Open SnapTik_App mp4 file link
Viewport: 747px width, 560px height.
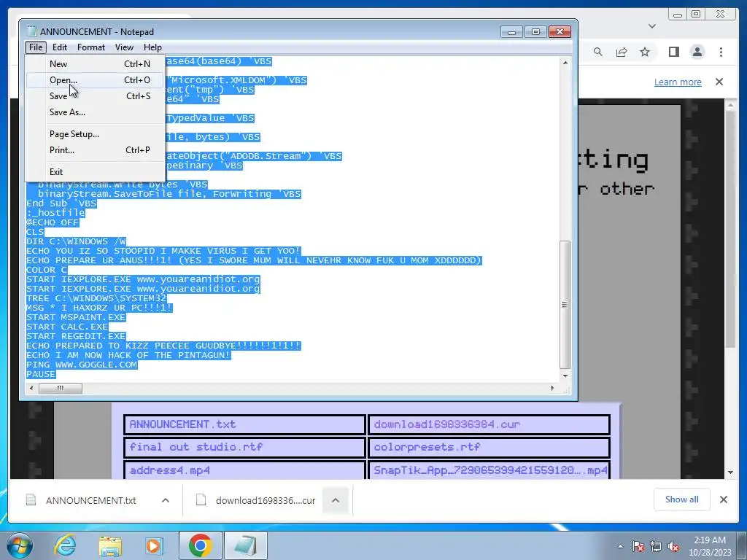click(x=489, y=470)
